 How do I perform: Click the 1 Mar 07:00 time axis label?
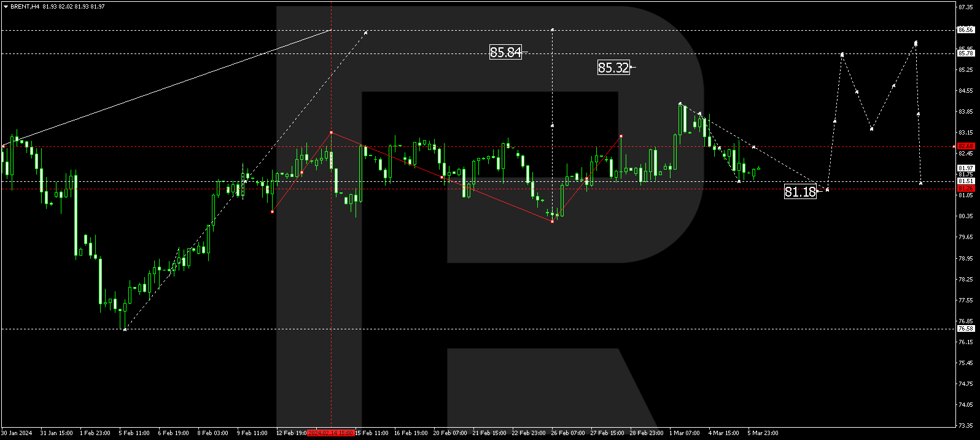[x=684, y=433]
